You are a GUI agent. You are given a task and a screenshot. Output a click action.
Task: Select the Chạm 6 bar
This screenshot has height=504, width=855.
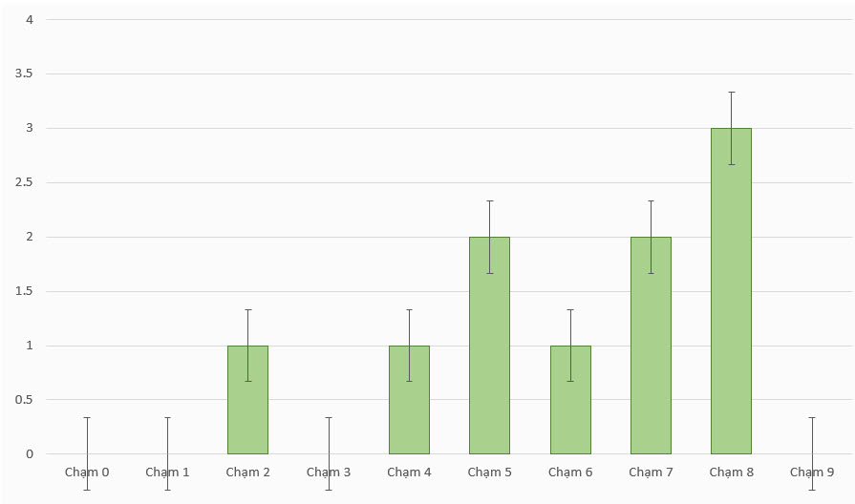(570, 400)
